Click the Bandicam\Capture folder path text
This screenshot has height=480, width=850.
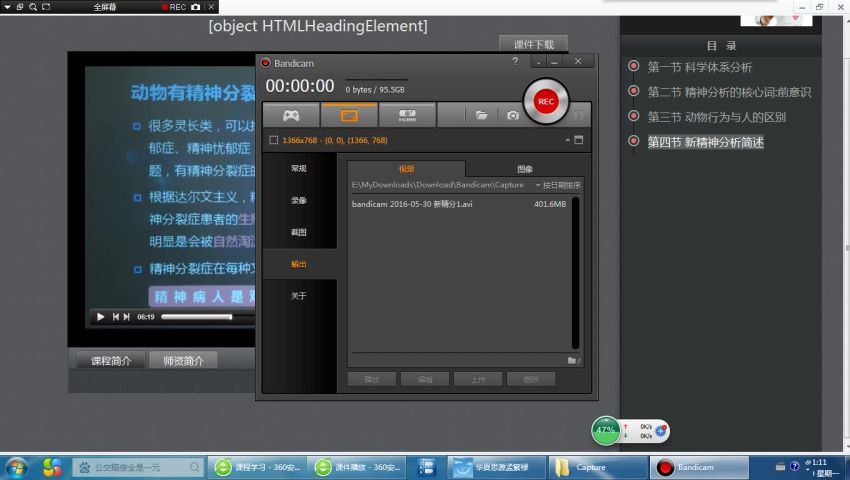437,185
